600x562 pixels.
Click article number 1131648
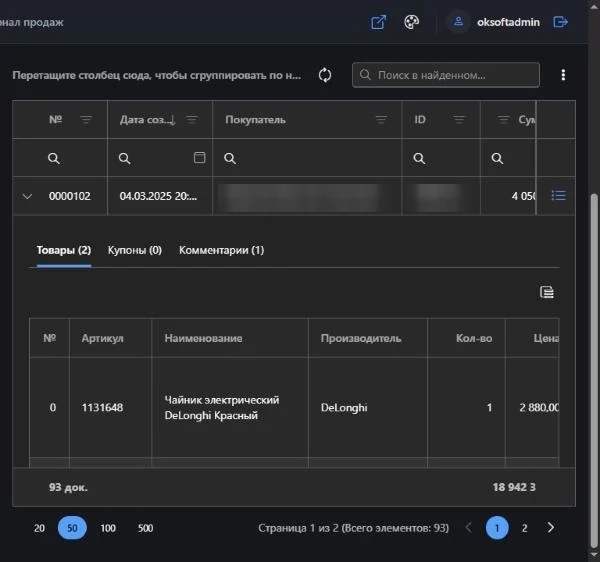pos(102,407)
